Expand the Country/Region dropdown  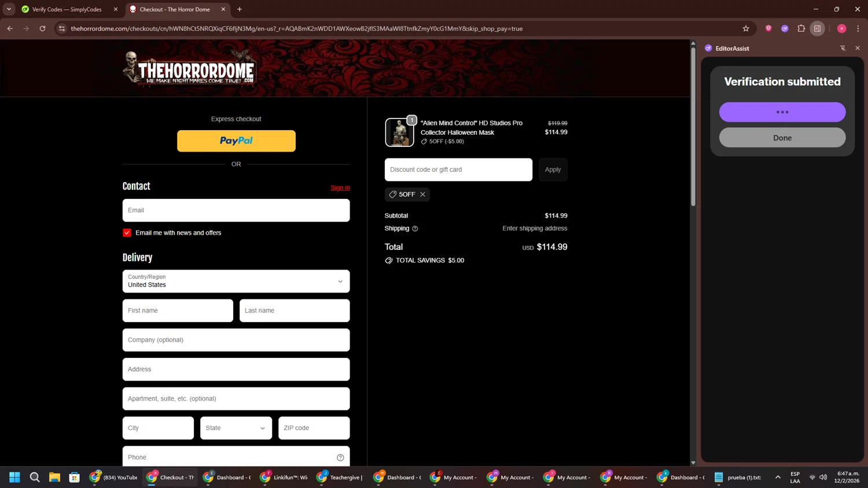(236, 281)
